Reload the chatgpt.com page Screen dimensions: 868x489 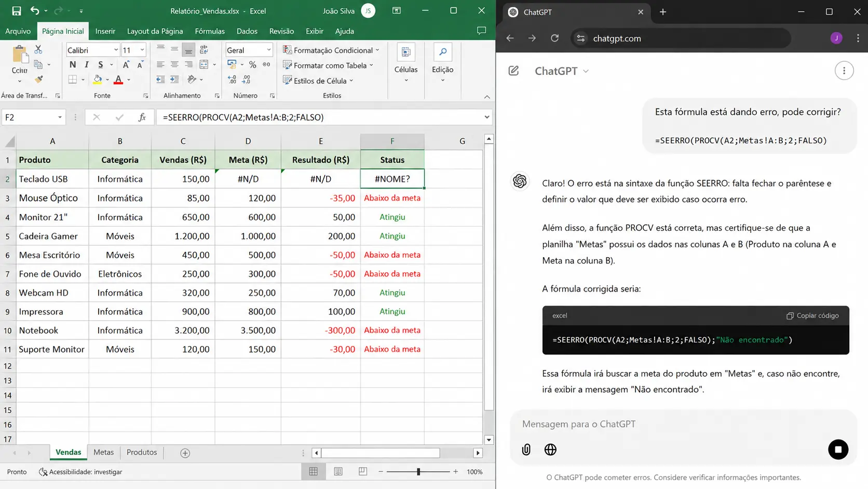pos(554,38)
